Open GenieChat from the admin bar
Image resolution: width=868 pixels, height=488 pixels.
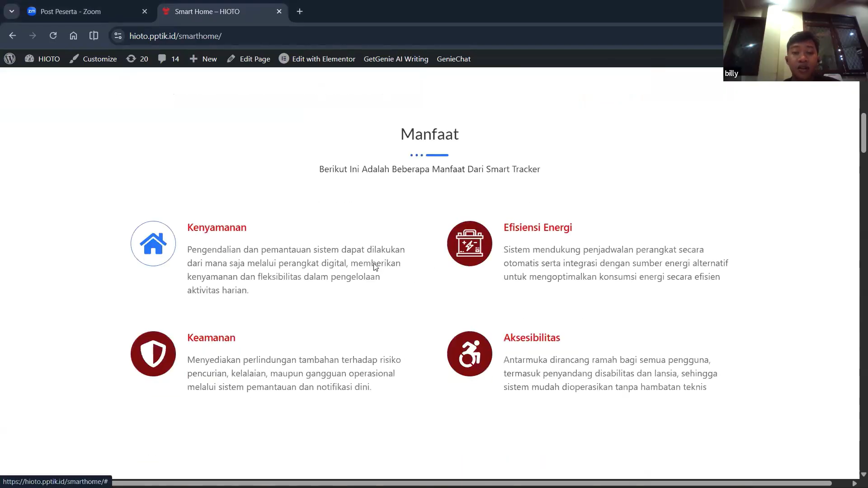(x=454, y=59)
